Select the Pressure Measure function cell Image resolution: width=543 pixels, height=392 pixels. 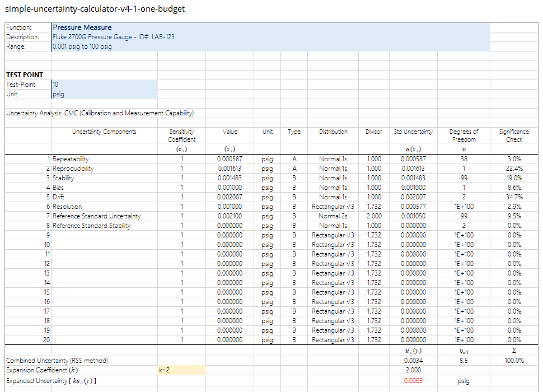(270, 27)
